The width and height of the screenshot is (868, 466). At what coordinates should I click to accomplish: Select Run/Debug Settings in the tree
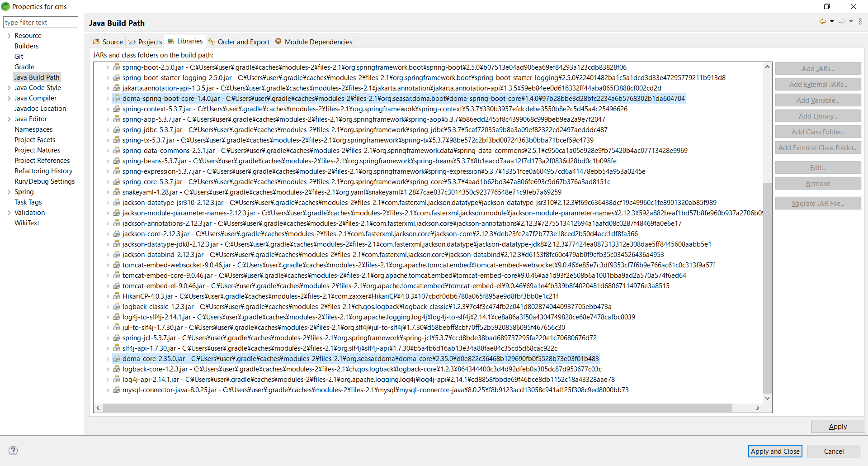[44, 181]
